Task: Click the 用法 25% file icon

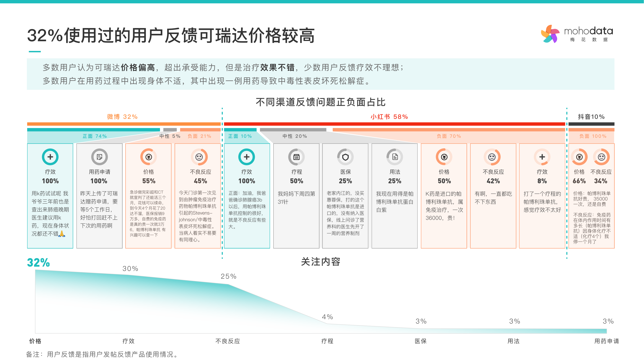Action: 395,157
